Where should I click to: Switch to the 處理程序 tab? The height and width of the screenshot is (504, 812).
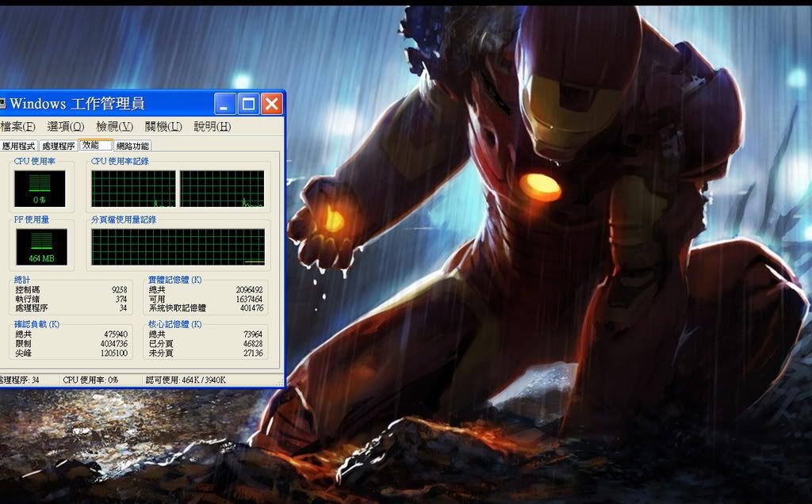[59, 146]
